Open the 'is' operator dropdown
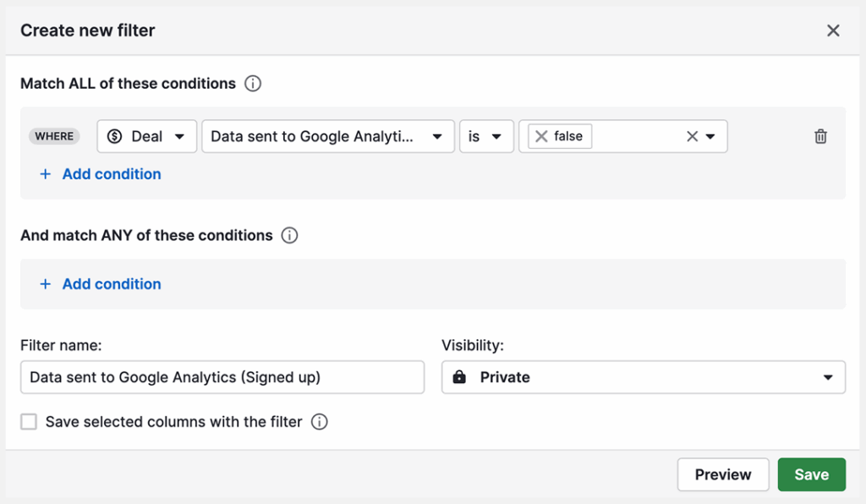The image size is (866, 504). tap(486, 136)
